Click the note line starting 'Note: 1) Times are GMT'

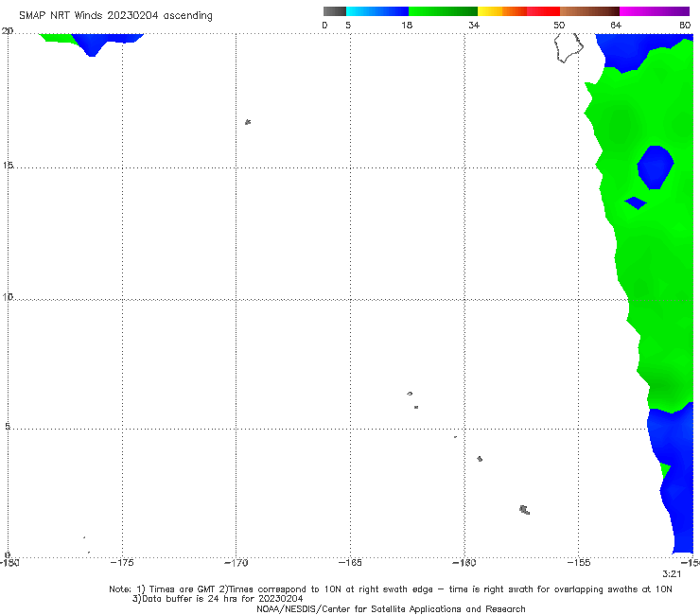pos(390,589)
